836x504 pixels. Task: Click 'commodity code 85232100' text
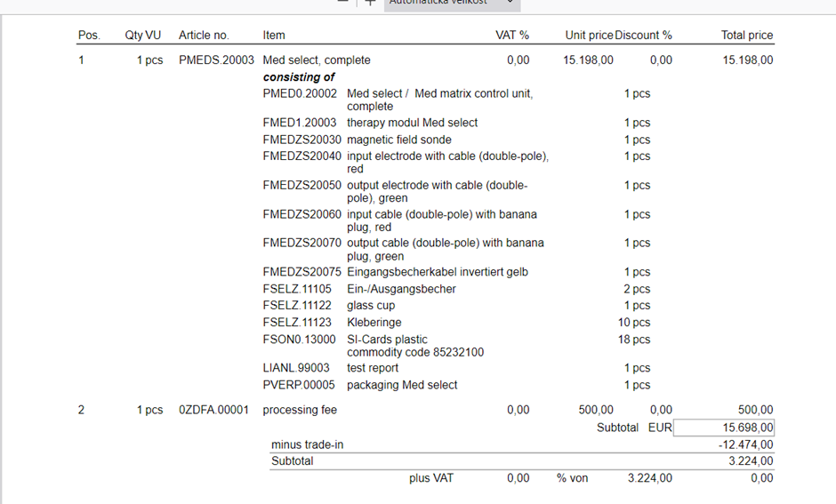[415, 352]
